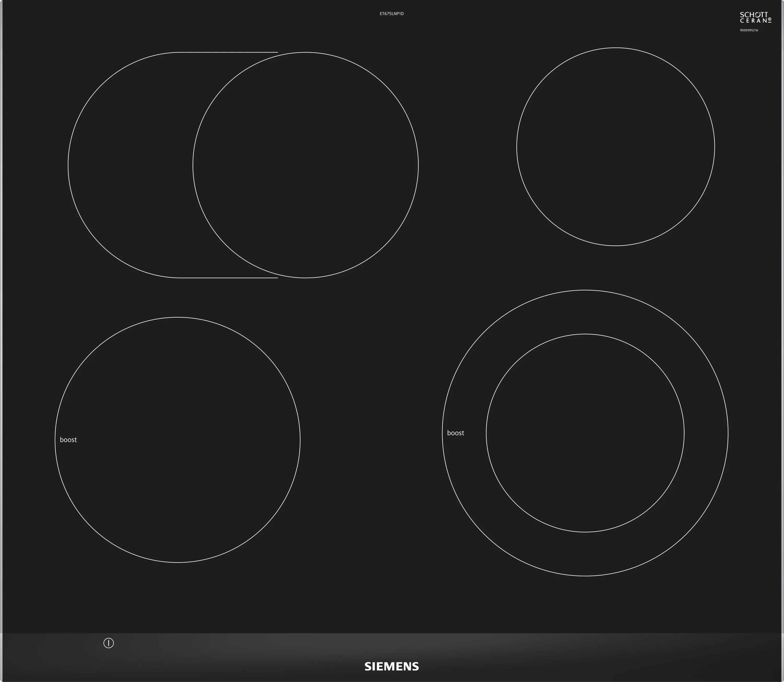Image resolution: width=784 pixels, height=682 pixels.
Task: Click the 9000995216 serial number
Action: click(749, 30)
